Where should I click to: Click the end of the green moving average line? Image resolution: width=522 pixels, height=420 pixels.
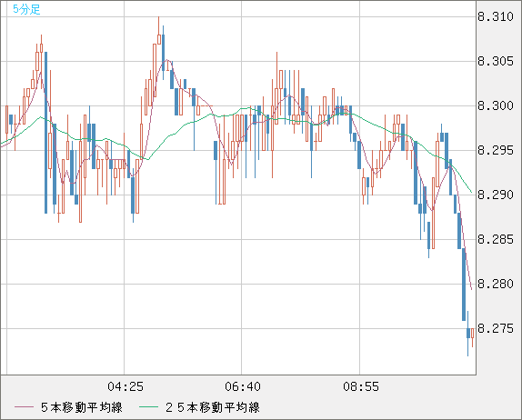(471, 192)
